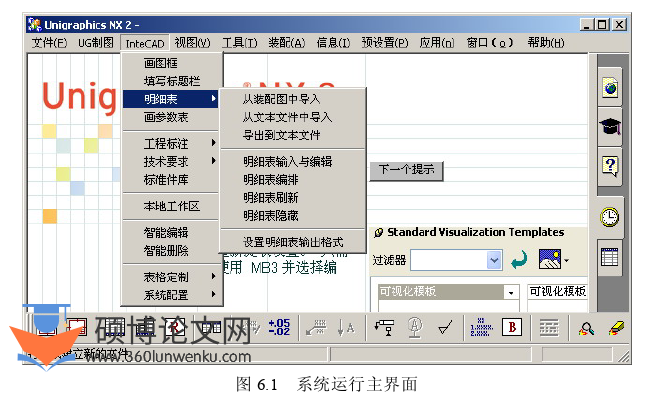The image size is (649, 394).
Task: Open the history clock resource tab
Action: coord(610,217)
